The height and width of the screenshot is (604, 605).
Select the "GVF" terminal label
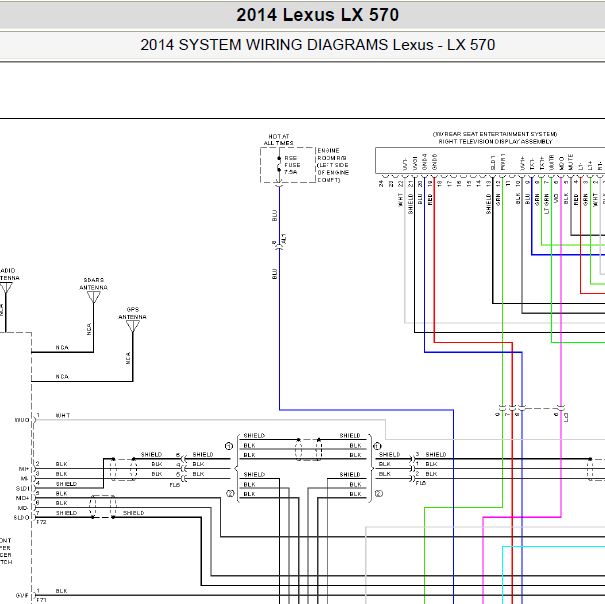coord(22,596)
